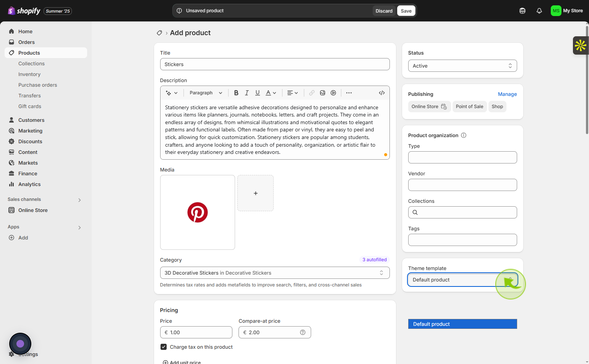589x364 pixels.
Task: Open the text alignment dropdown
Action: tap(292, 93)
